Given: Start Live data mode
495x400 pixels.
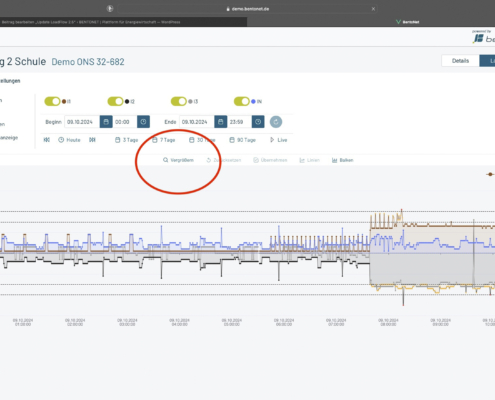Looking at the screenshot, I should tap(279, 140).
